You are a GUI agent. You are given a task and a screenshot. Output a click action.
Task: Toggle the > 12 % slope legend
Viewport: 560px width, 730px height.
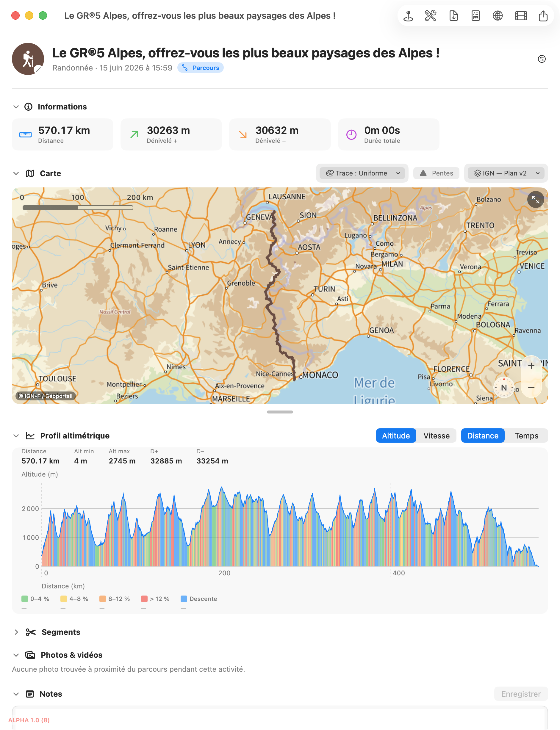coord(155,599)
